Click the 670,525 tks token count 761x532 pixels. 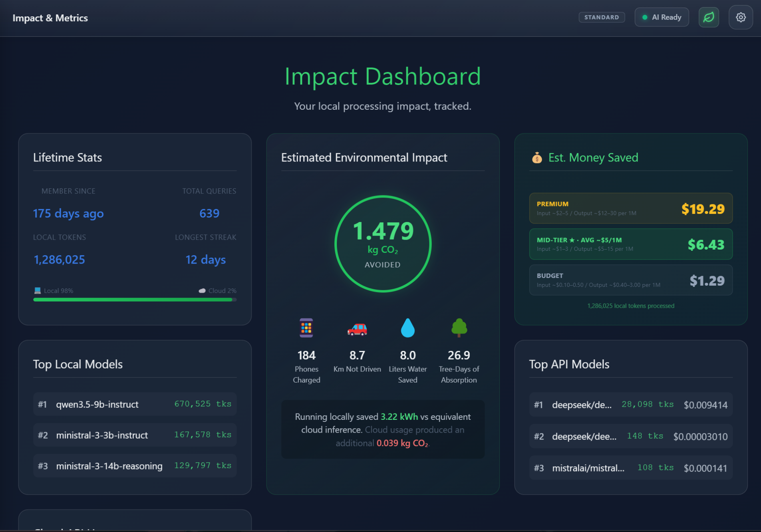pos(203,404)
